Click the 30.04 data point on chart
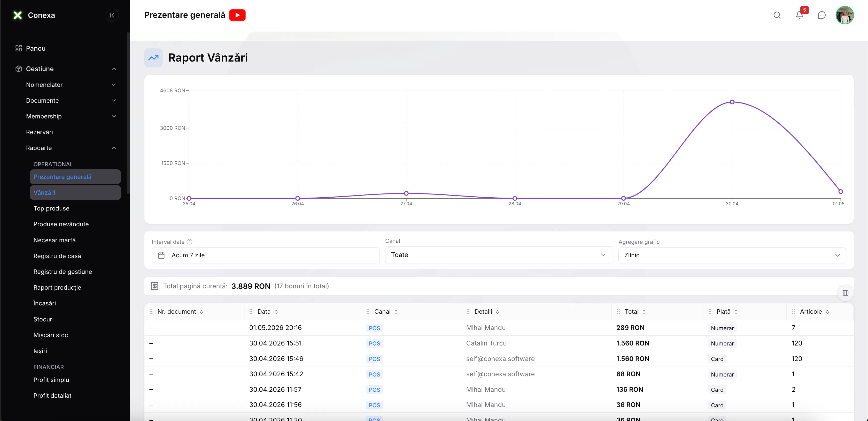The height and width of the screenshot is (421, 868). (732, 102)
